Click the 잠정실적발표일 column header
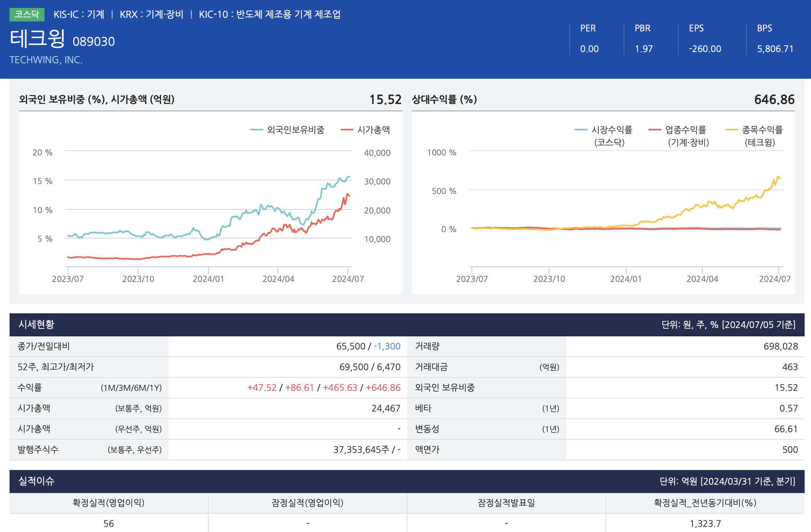Image resolution: width=811 pixels, height=532 pixels. click(x=506, y=503)
